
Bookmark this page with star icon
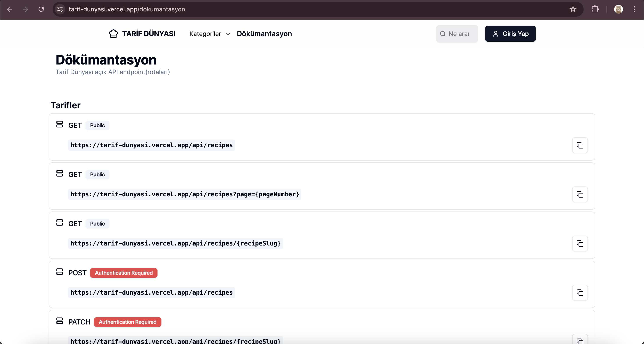[573, 9]
